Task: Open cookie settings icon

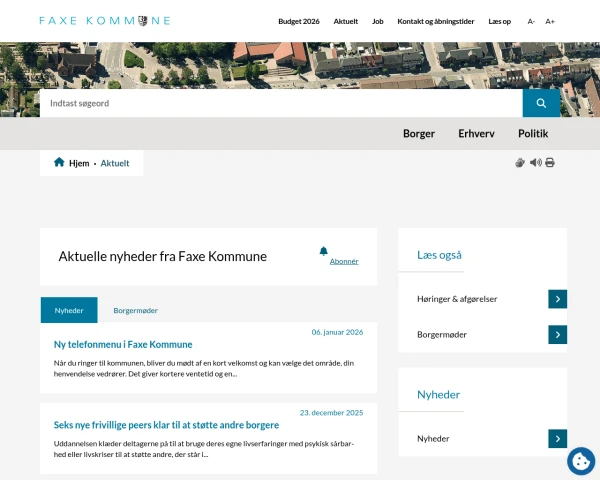Action: (x=580, y=460)
